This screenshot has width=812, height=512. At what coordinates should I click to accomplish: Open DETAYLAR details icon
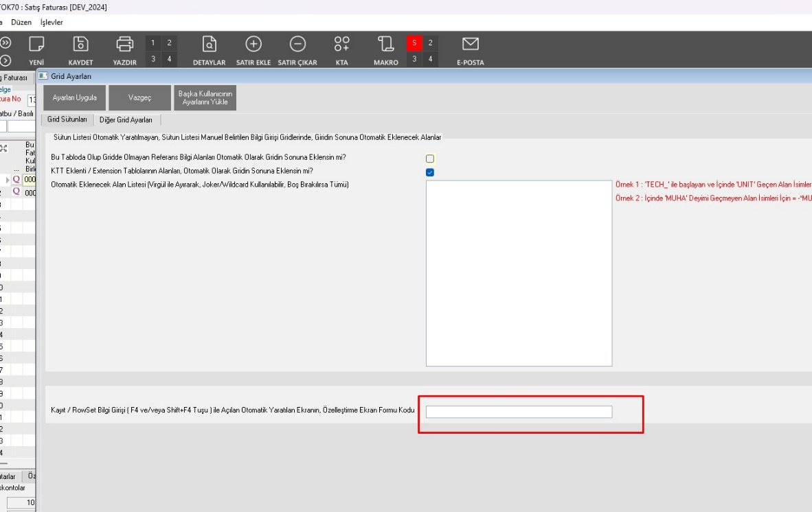point(209,45)
